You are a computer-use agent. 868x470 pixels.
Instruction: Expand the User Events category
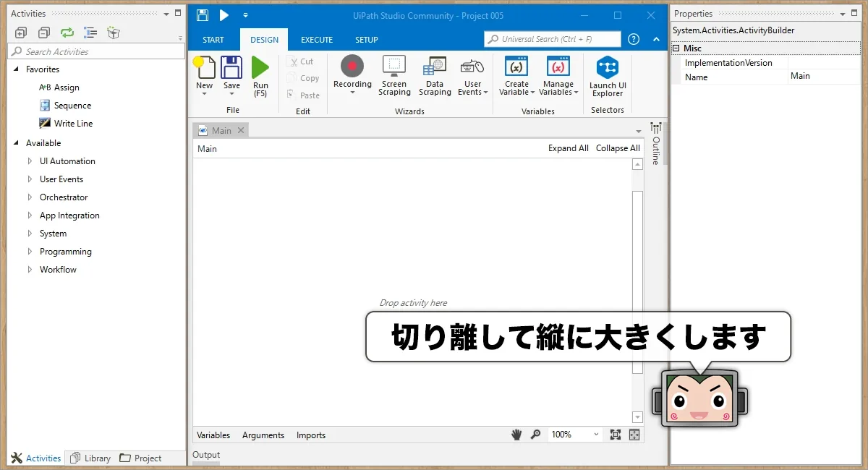click(30, 179)
